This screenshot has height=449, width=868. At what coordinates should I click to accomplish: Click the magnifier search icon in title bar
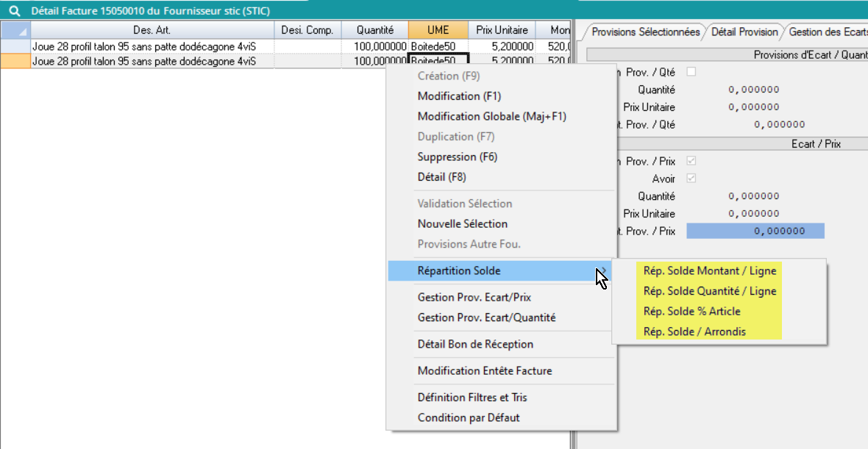pos(13,12)
